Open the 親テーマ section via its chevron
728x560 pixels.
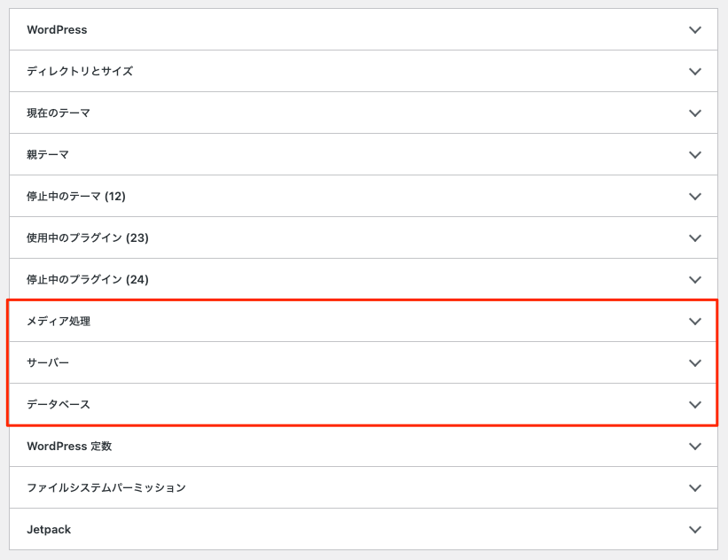click(695, 155)
